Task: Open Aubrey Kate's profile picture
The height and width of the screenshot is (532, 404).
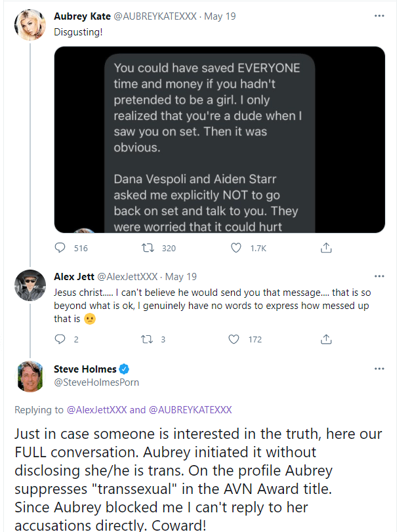Action: [x=29, y=25]
